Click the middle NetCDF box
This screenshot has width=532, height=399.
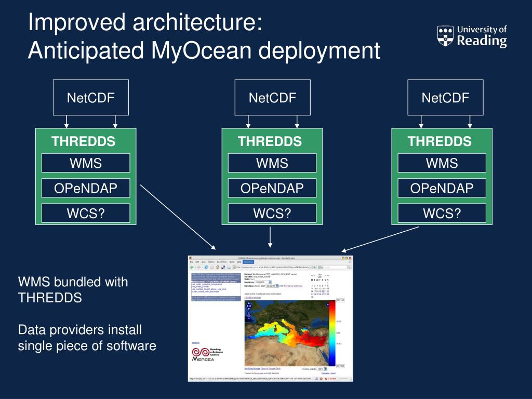point(272,98)
